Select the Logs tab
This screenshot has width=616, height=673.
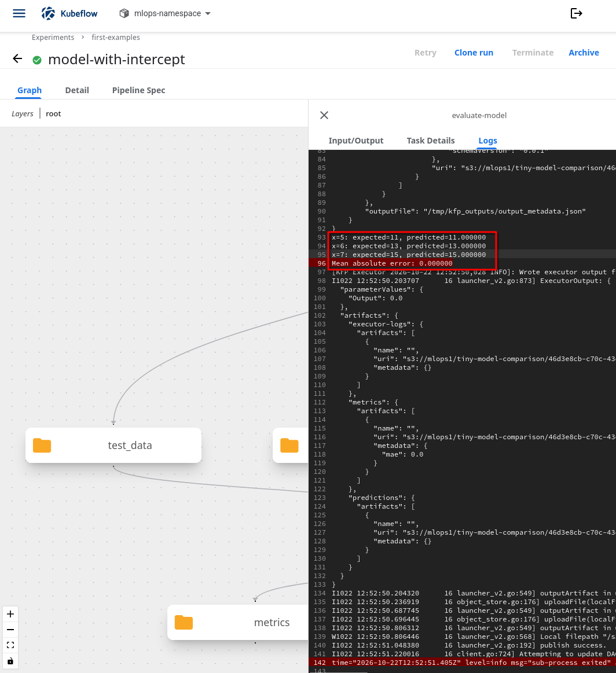487,141
